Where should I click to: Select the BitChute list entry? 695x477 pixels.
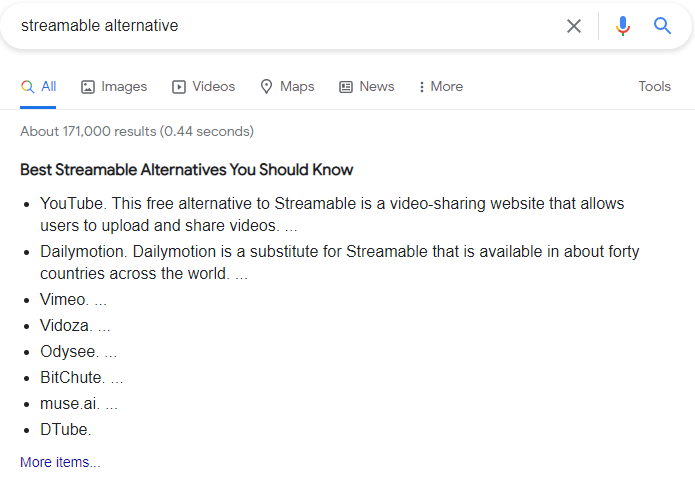pos(82,378)
